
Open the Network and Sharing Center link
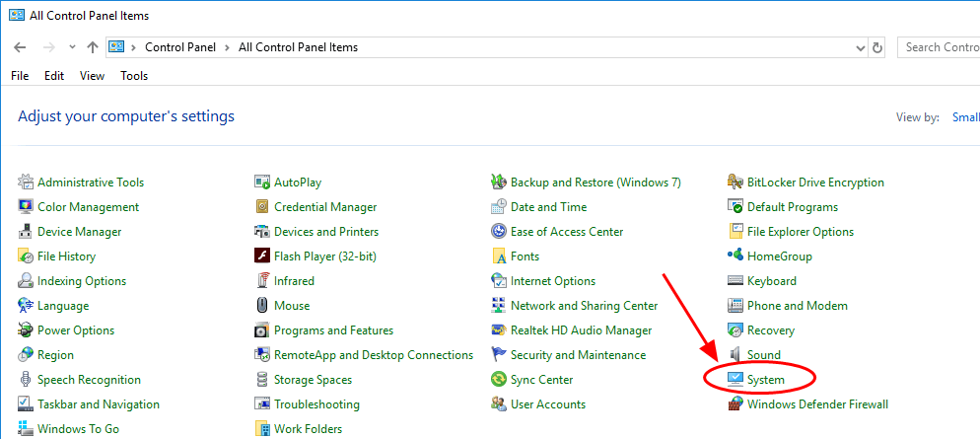point(584,306)
